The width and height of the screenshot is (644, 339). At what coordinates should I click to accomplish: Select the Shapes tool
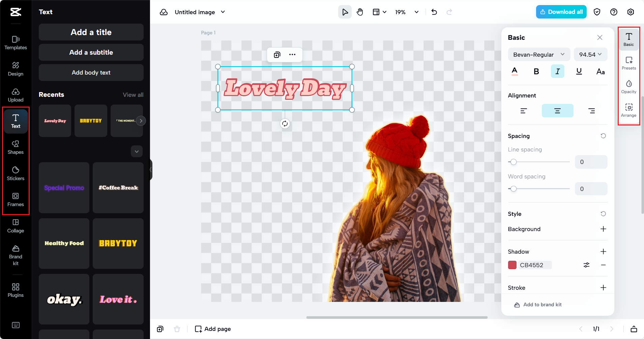(15, 147)
